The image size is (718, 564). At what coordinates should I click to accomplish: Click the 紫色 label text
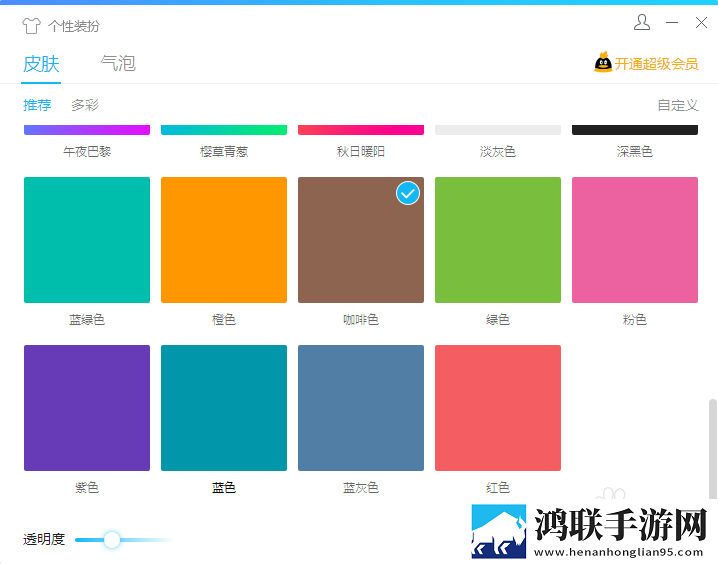87,488
